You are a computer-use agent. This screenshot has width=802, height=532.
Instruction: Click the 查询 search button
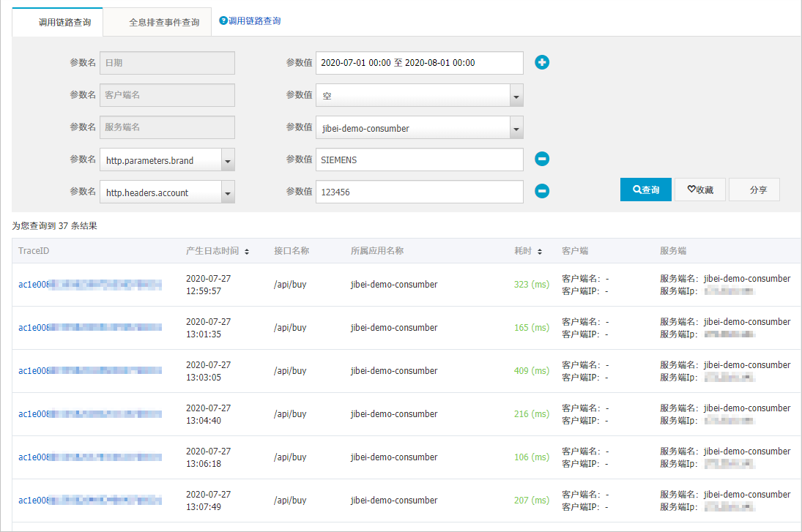[x=645, y=190]
